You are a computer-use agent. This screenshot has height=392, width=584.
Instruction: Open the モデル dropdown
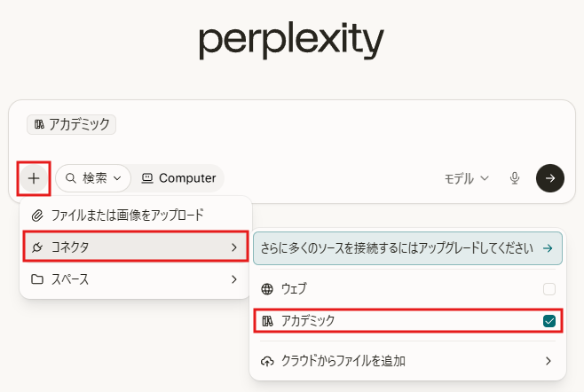click(x=466, y=178)
